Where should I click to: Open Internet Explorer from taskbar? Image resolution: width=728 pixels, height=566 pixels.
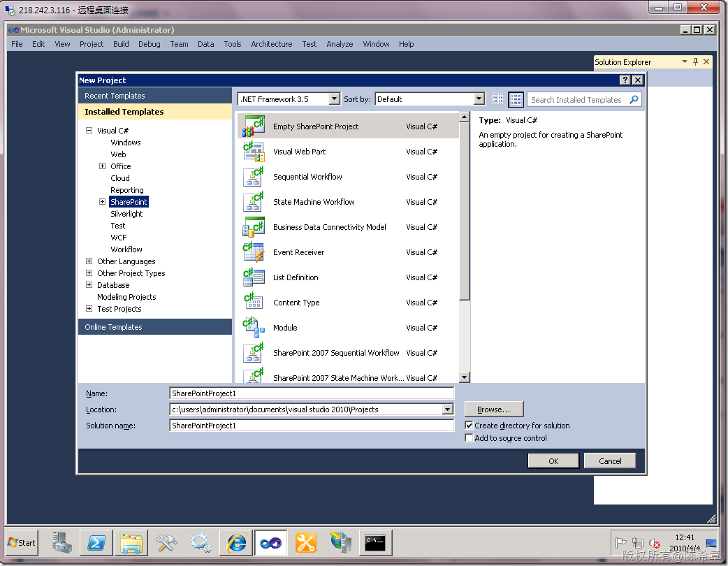pos(236,542)
